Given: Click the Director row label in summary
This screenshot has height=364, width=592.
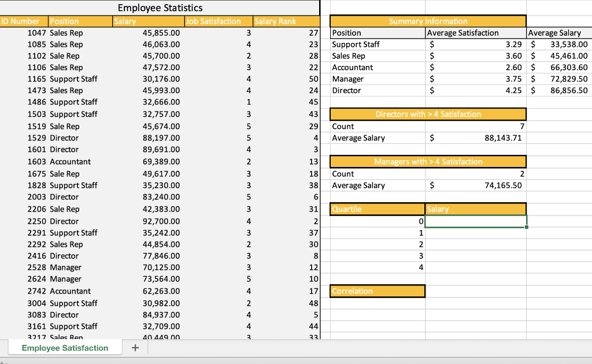Looking at the screenshot, I should 378,91.
